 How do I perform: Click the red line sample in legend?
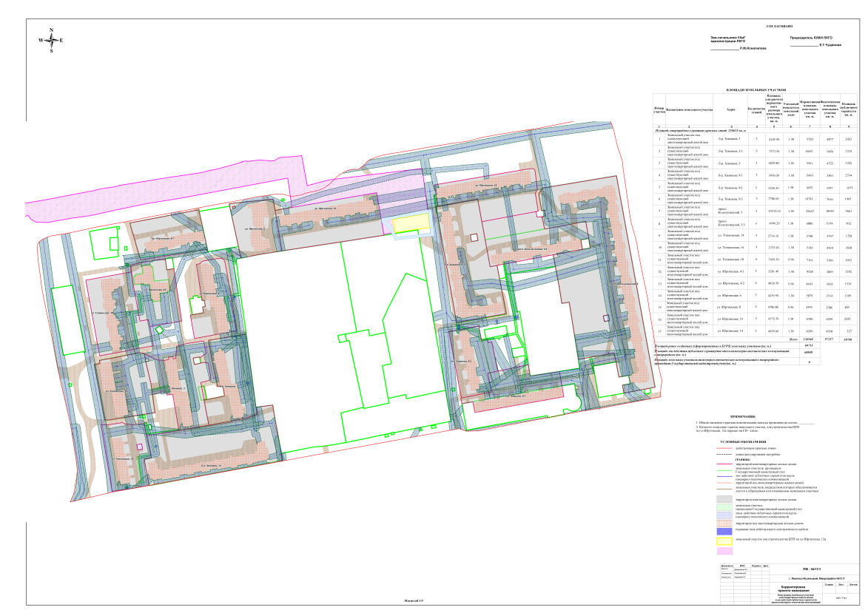point(724,449)
